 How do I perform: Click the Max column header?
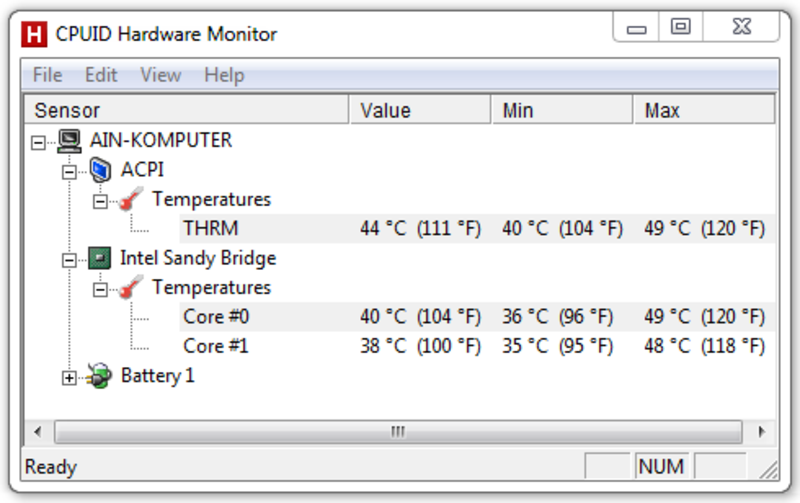[705, 110]
